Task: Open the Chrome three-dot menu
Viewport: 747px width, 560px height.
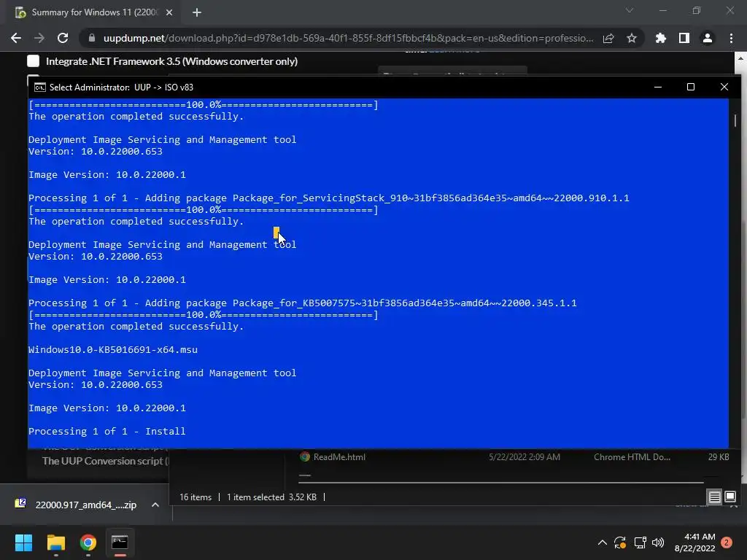Action: [731, 38]
